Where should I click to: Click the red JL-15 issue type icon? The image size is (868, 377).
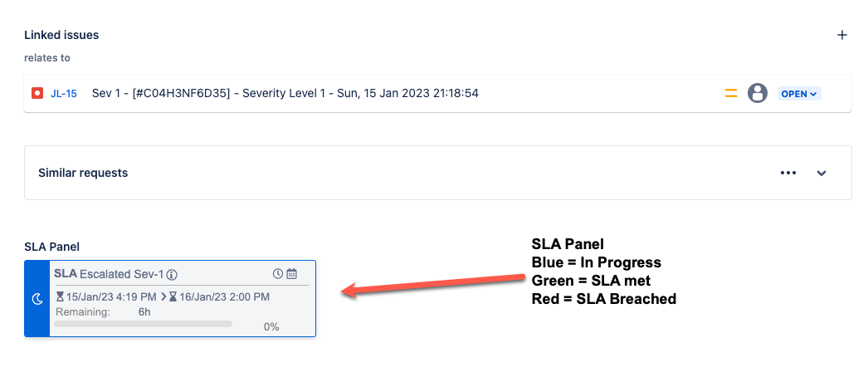(37, 94)
